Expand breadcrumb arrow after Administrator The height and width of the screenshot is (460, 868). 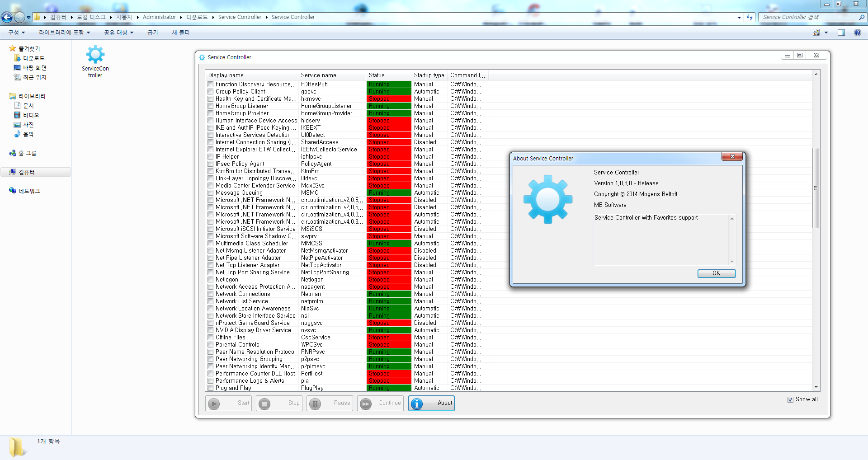(x=181, y=17)
